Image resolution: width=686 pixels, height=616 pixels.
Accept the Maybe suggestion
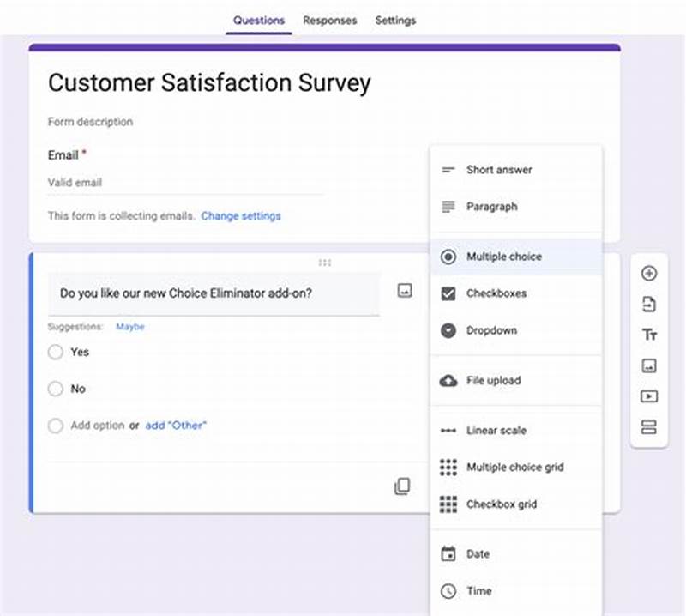coord(130,327)
